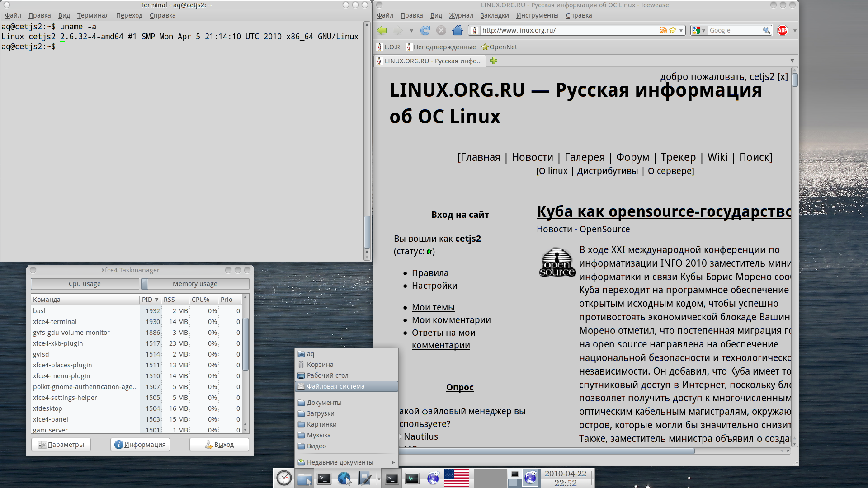Image resolution: width=868 pixels, height=488 pixels.
Task: Open the Новости link on the site
Action: click(532, 157)
